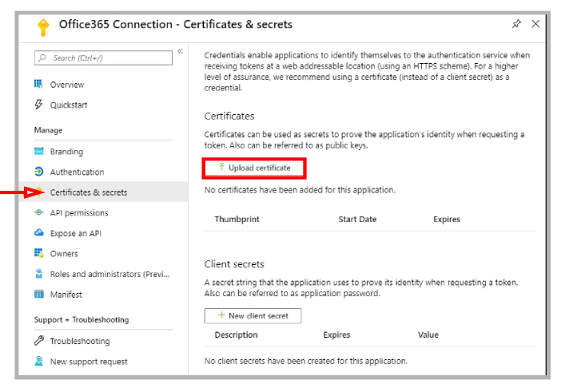Click the green upload arrow icon
Screen dimensions: 565x392
[x=221, y=167]
